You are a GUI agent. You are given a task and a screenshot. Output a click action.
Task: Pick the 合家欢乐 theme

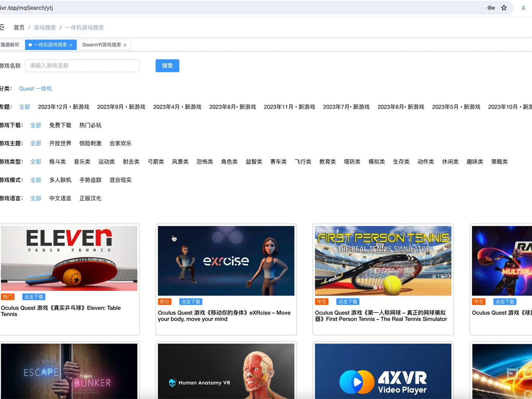(120, 143)
